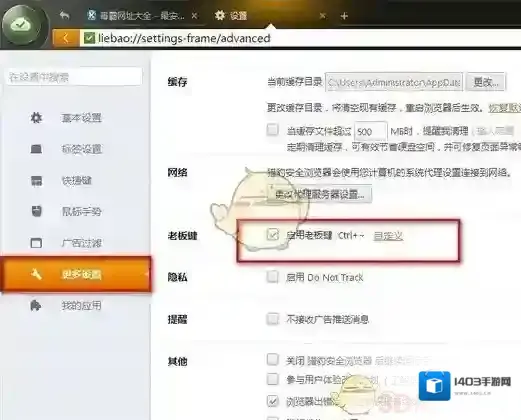Click the mouse icon for 鼠标手势
The height and width of the screenshot is (420, 521).
click(x=36, y=211)
